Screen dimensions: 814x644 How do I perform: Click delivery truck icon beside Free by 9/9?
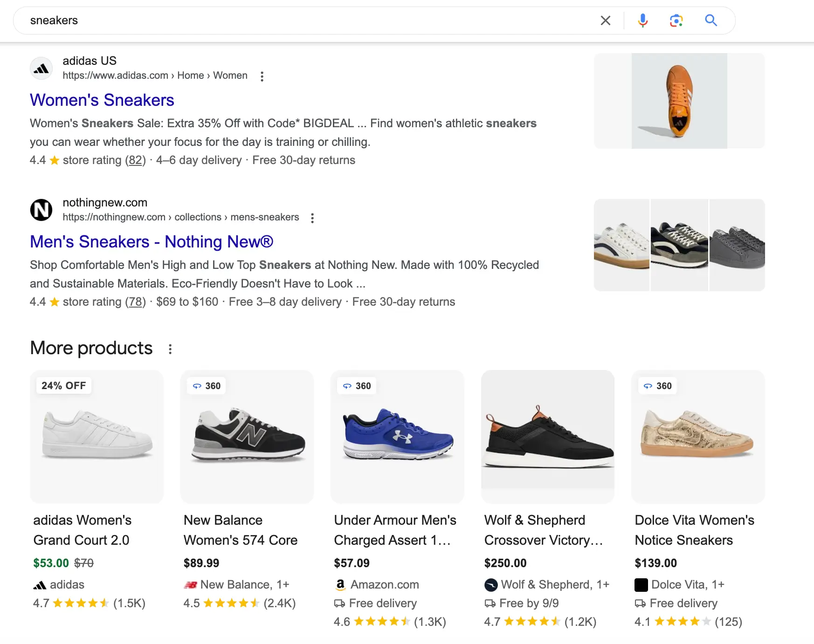point(490,603)
